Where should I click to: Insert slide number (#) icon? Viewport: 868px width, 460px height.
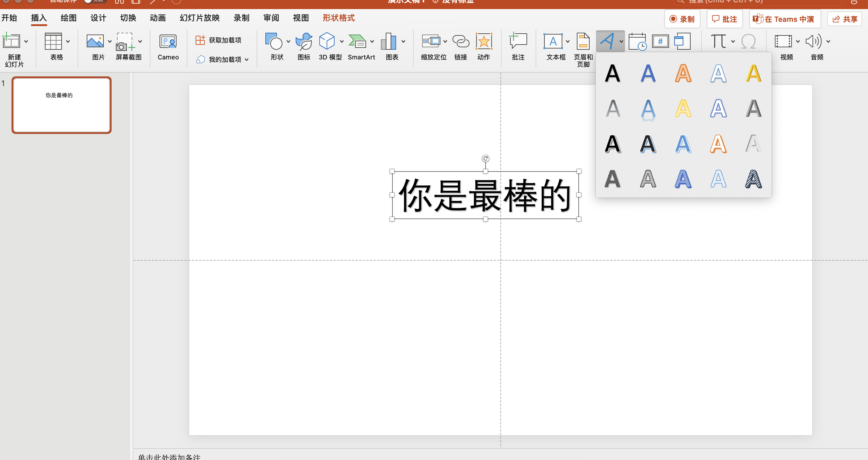(660, 42)
